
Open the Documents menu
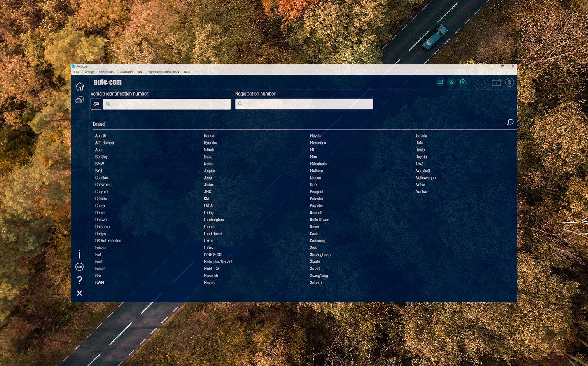click(106, 72)
